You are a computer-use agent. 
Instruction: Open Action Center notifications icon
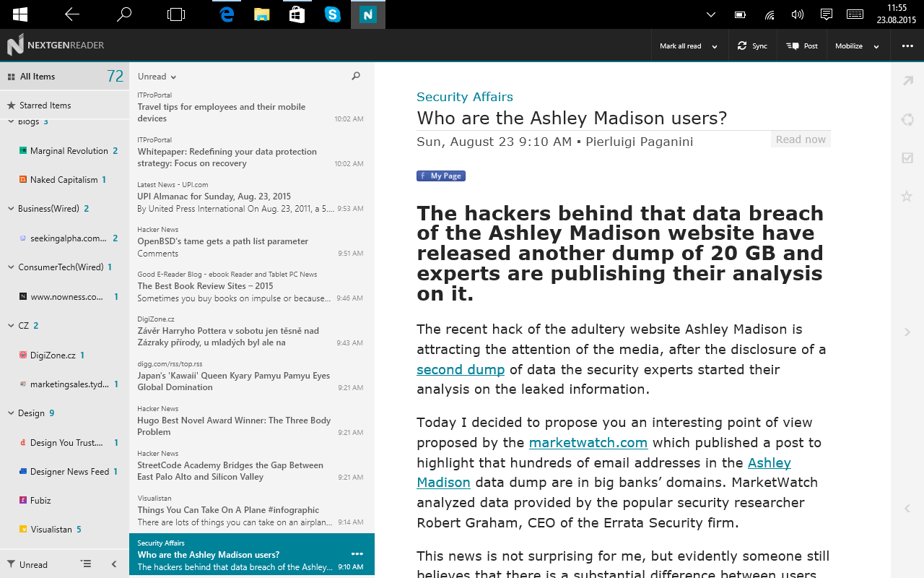(827, 14)
